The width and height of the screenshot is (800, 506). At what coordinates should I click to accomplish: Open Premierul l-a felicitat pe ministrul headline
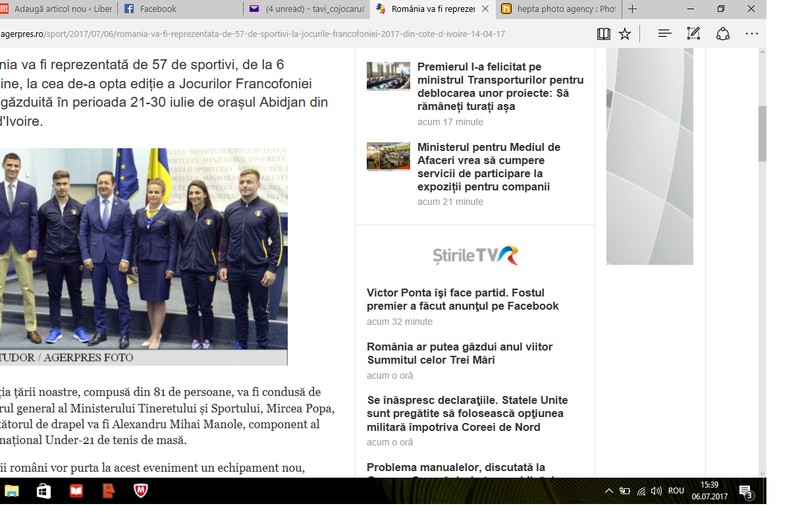(500, 87)
